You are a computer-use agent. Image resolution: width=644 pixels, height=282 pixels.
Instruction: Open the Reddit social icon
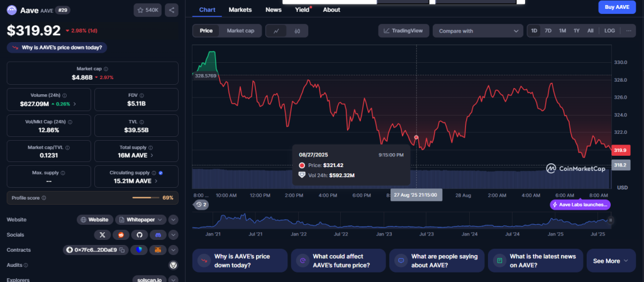(x=121, y=234)
